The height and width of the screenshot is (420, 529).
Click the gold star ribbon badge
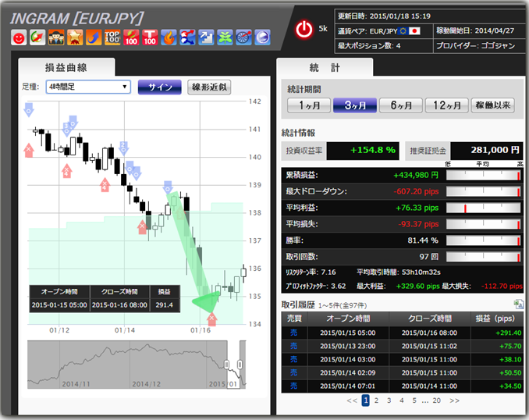pos(75,37)
